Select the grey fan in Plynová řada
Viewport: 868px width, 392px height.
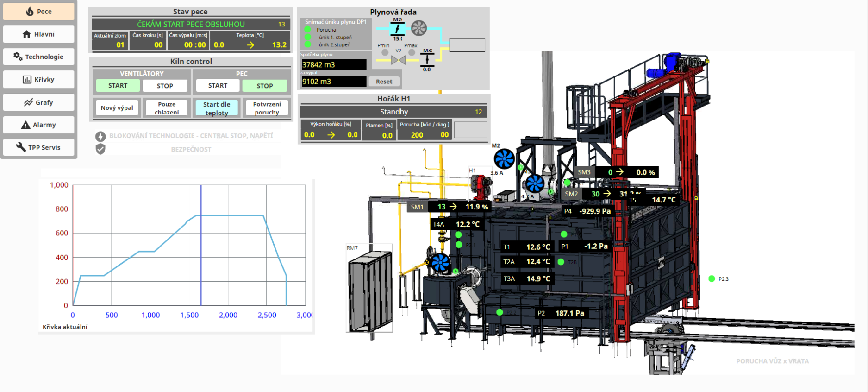(x=419, y=28)
